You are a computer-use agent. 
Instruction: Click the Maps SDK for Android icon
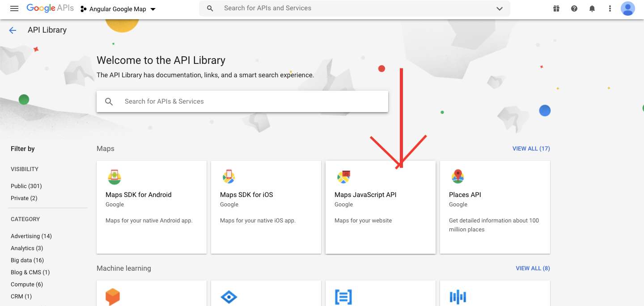[114, 177]
